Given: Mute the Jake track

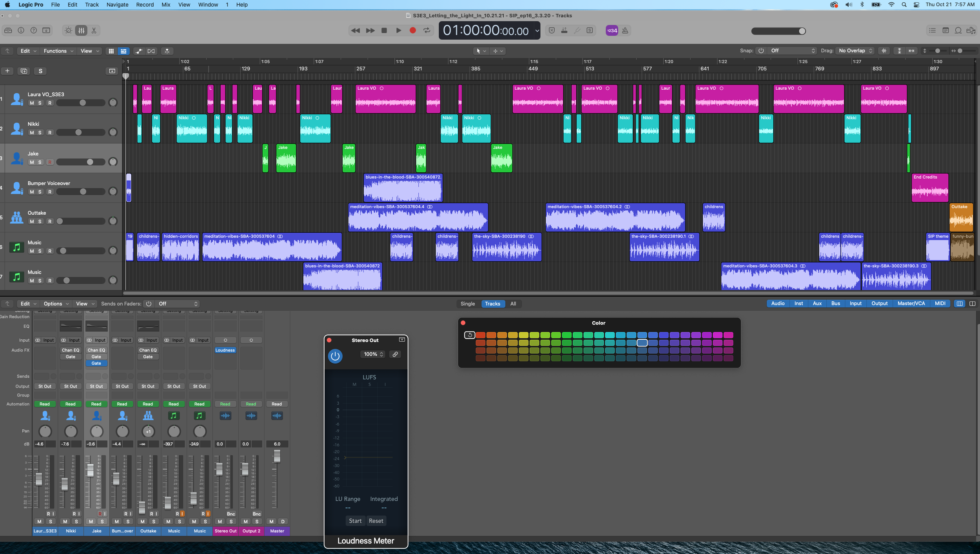Looking at the screenshot, I should click(x=32, y=162).
